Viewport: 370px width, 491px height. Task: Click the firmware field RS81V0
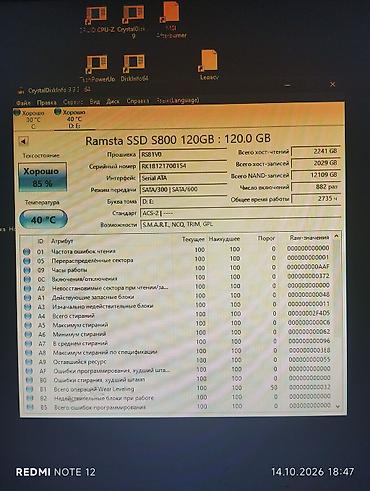183,154
